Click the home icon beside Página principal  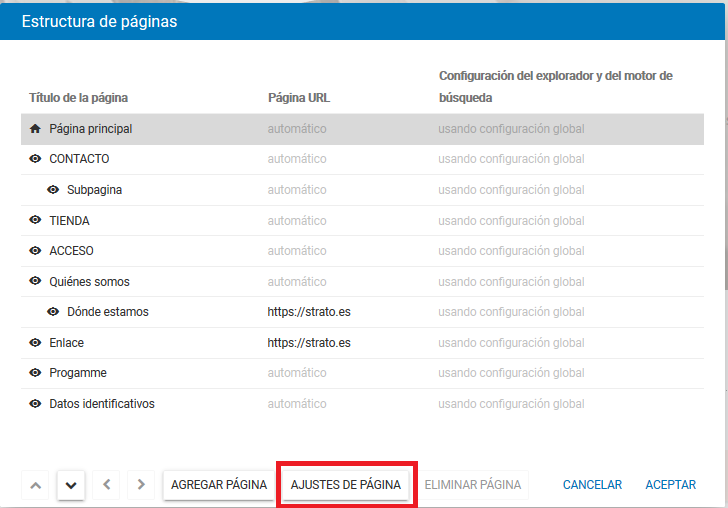coord(35,129)
